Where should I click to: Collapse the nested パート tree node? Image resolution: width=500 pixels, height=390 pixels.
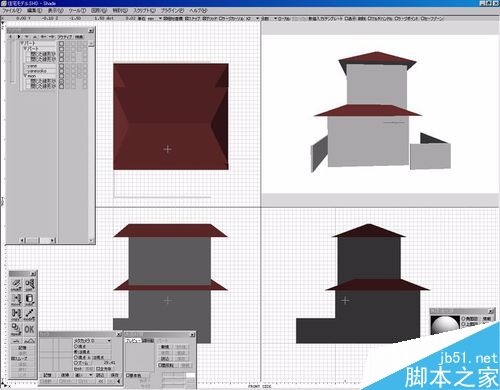click(x=25, y=49)
